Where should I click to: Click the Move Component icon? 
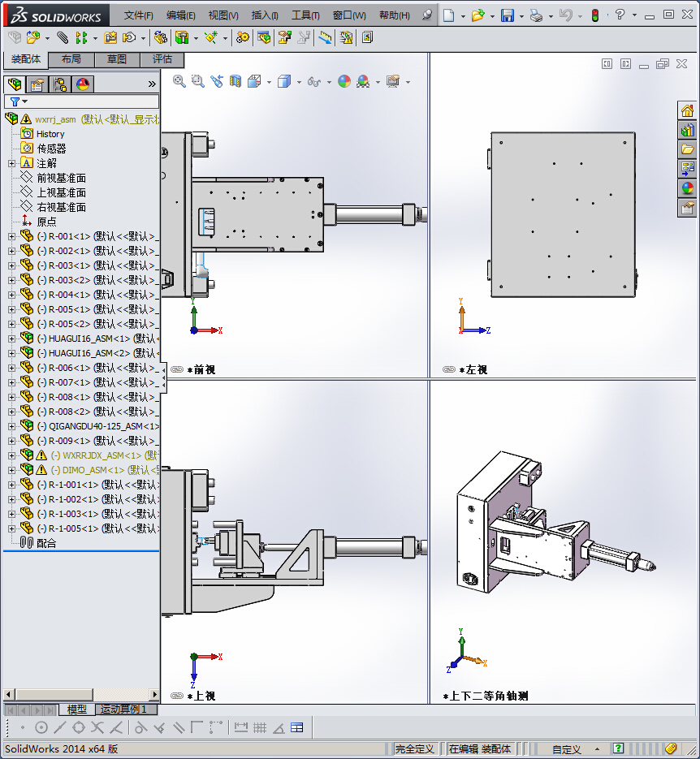pyautogui.click(x=129, y=37)
